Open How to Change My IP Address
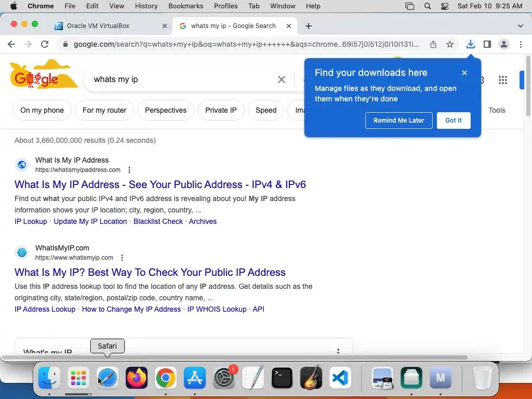The height and width of the screenshot is (399, 532). coord(131,310)
